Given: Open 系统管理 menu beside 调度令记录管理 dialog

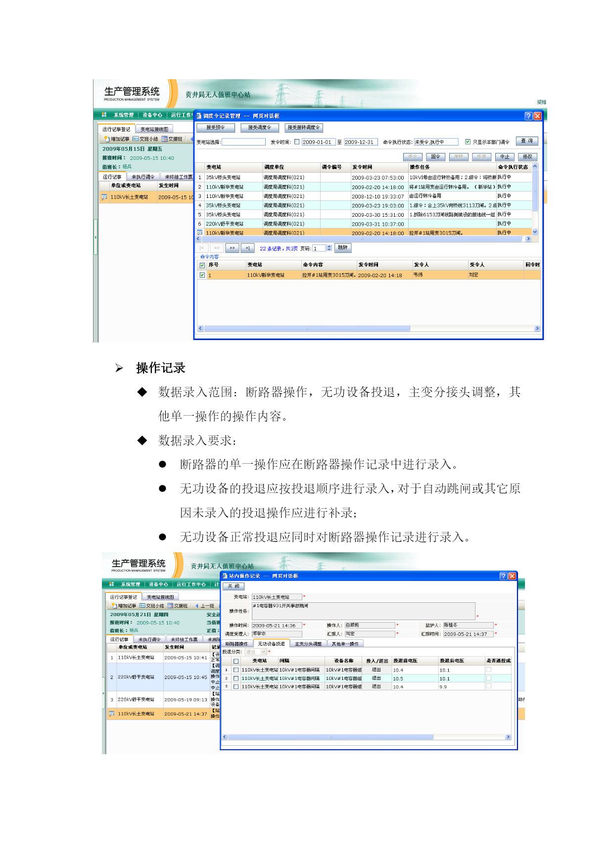Looking at the screenshot, I should [x=124, y=115].
